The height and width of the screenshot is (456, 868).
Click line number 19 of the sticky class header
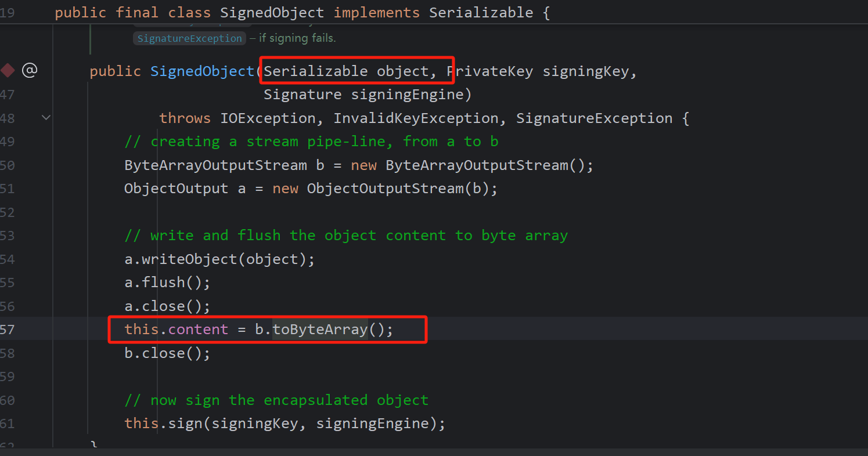pyautogui.click(x=8, y=13)
